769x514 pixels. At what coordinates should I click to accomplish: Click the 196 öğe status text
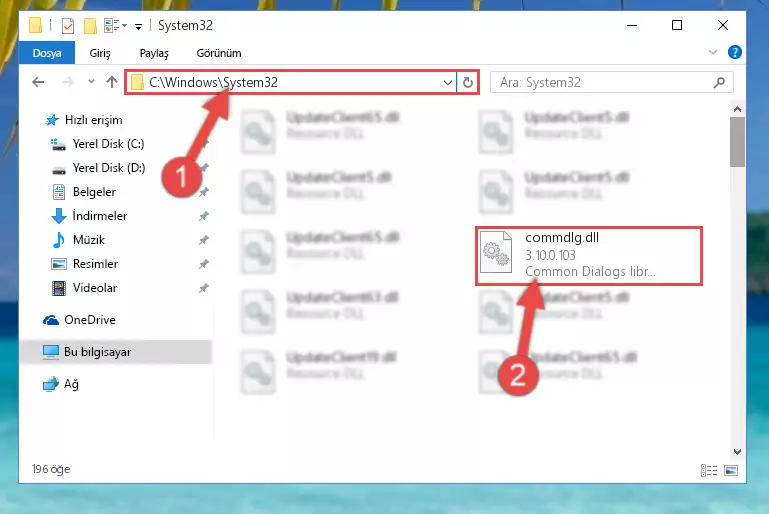click(x=51, y=469)
